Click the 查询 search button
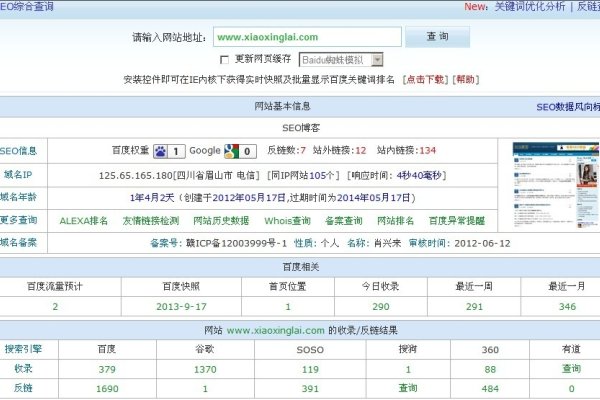 coord(437,37)
